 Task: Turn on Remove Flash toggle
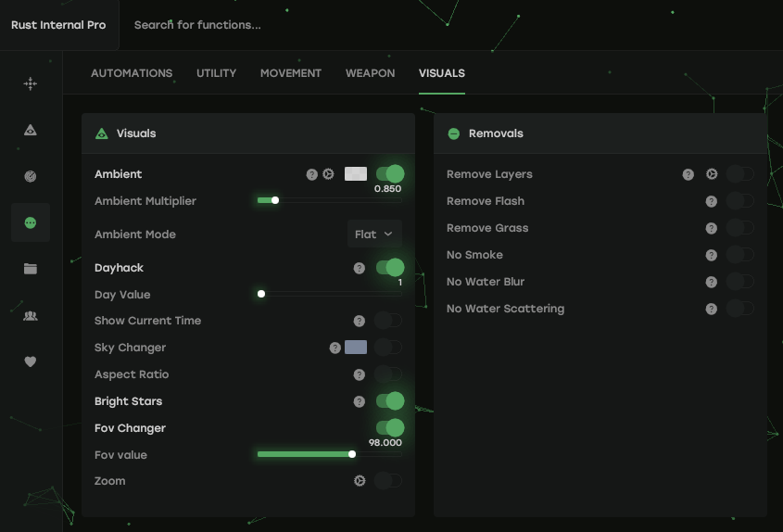(740, 201)
